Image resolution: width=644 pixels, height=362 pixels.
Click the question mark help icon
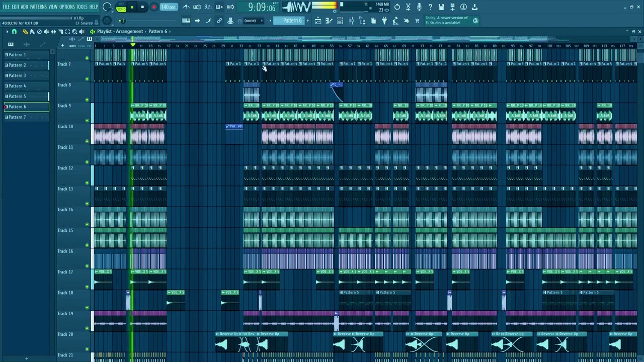click(430, 7)
